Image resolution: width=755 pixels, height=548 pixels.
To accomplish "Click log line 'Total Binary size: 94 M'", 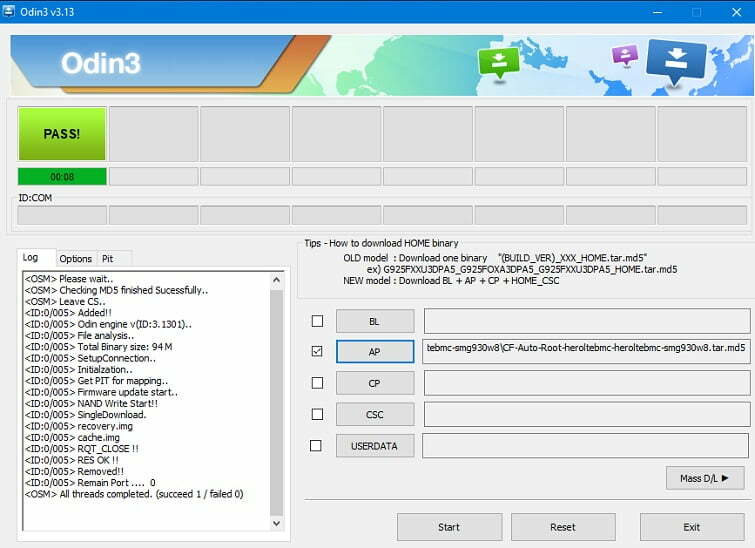I will pyautogui.click(x=99, y=347).
